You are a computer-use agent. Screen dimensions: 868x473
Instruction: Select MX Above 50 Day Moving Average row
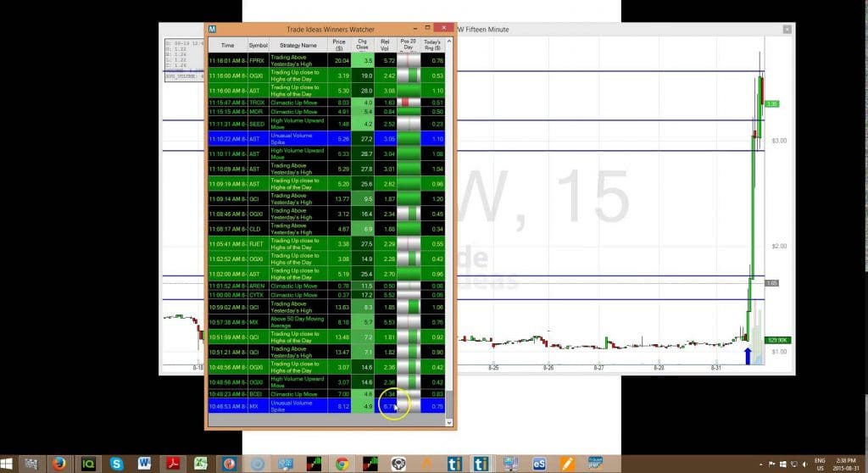(x=326, y=322)
